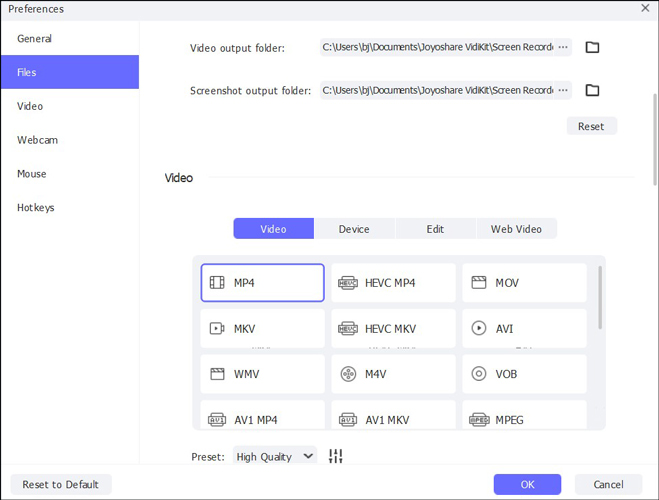Choose the MKV format tile

tap(263, 328)
